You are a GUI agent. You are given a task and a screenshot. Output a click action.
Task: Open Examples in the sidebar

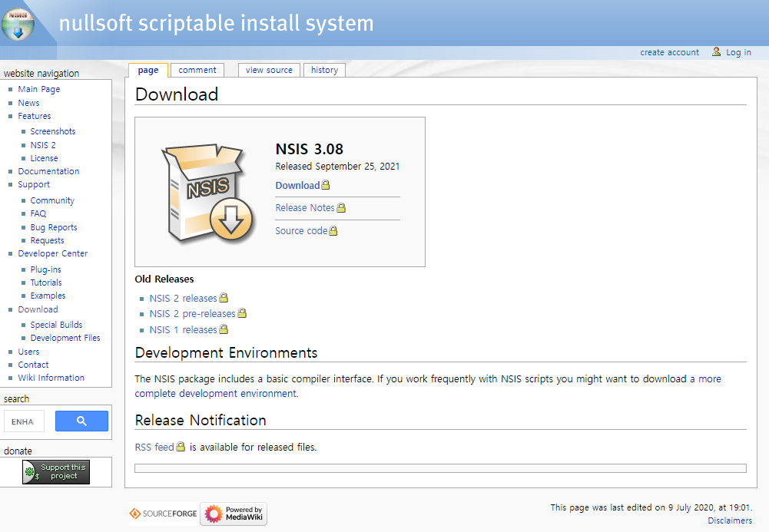click(48, 296)
